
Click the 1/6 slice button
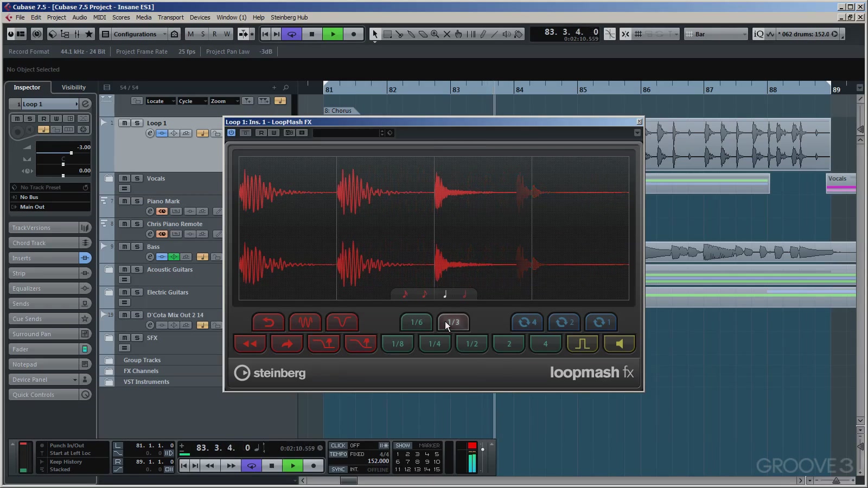click(416, 322)
